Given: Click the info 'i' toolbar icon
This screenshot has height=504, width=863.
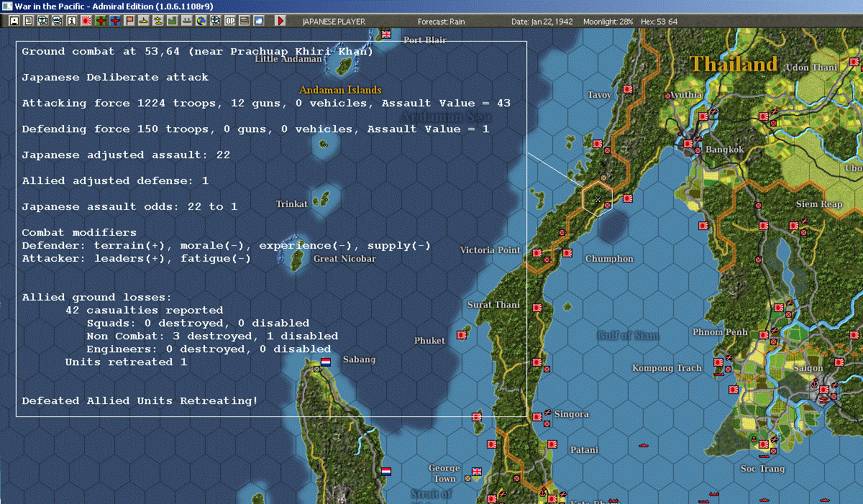Looking at the screenshot, I should pyautogui.click(x=71, y=21).
